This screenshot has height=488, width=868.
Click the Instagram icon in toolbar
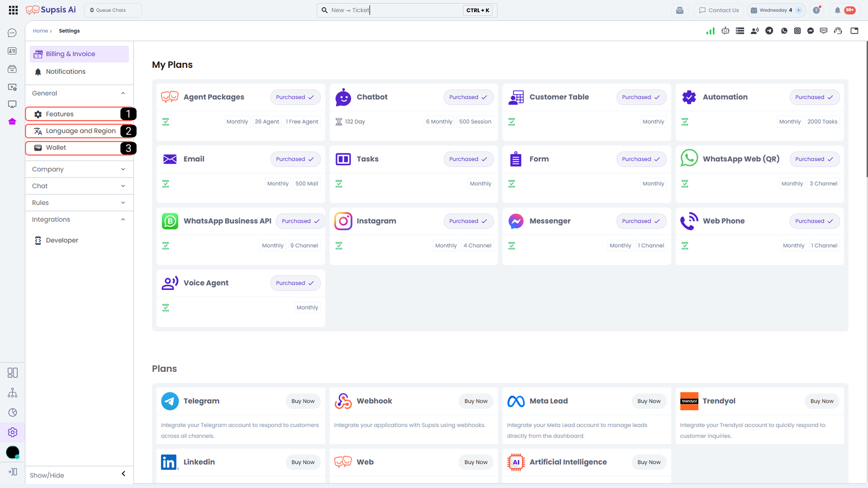tap(797, 31)
